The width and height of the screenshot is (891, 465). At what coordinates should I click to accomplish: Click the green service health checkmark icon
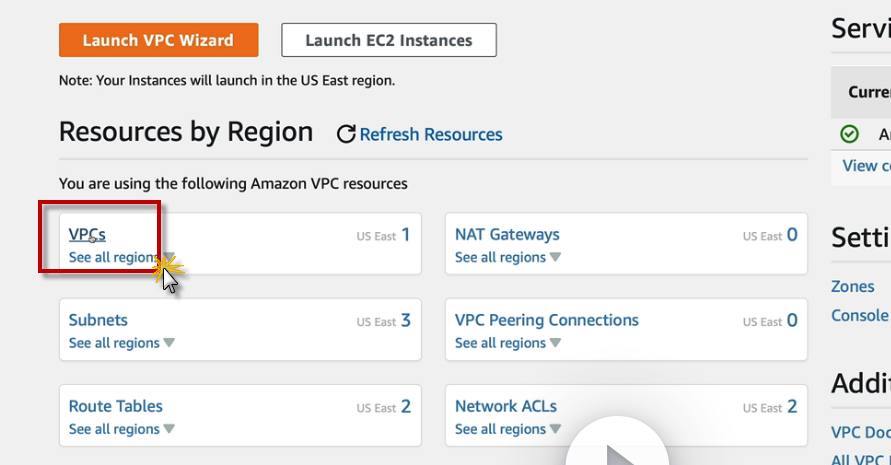(x=849, y=134)
